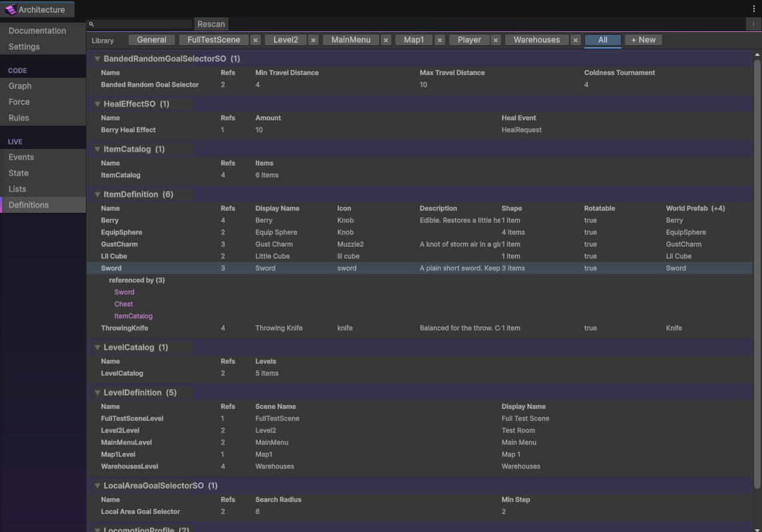The image size is (762, 532).
Task: Remove the Level2 library tab
Action: coord(313,40)
